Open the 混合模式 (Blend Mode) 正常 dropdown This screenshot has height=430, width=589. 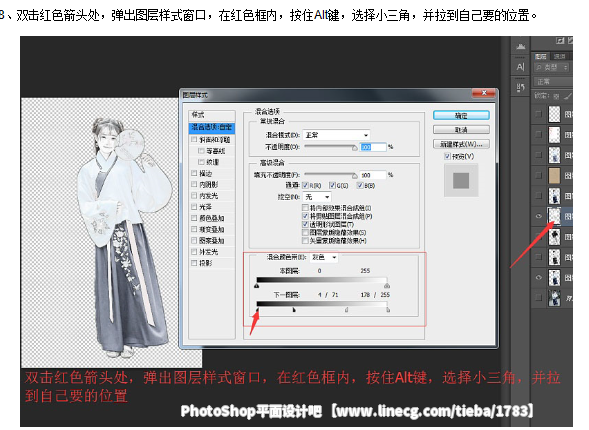tap(336, 135)
